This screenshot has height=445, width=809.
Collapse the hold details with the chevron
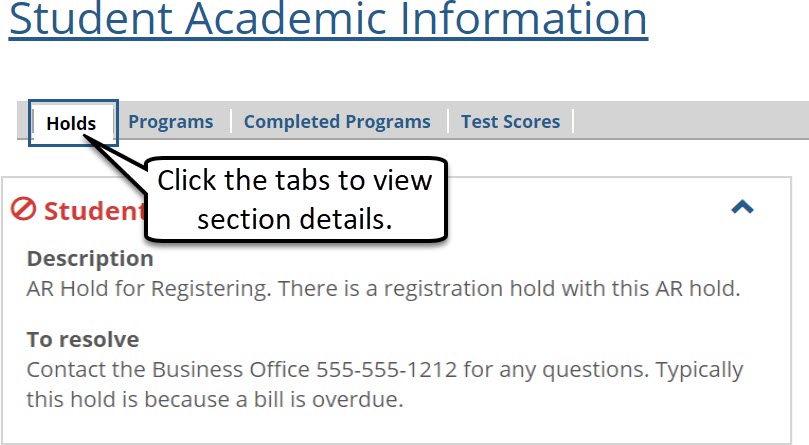point(742,207)
